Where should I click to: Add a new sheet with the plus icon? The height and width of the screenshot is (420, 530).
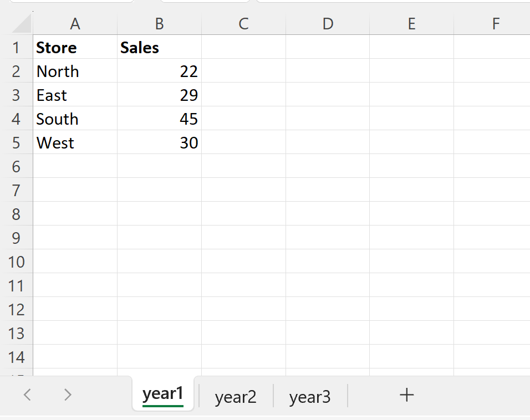click(x=406, y=395)
